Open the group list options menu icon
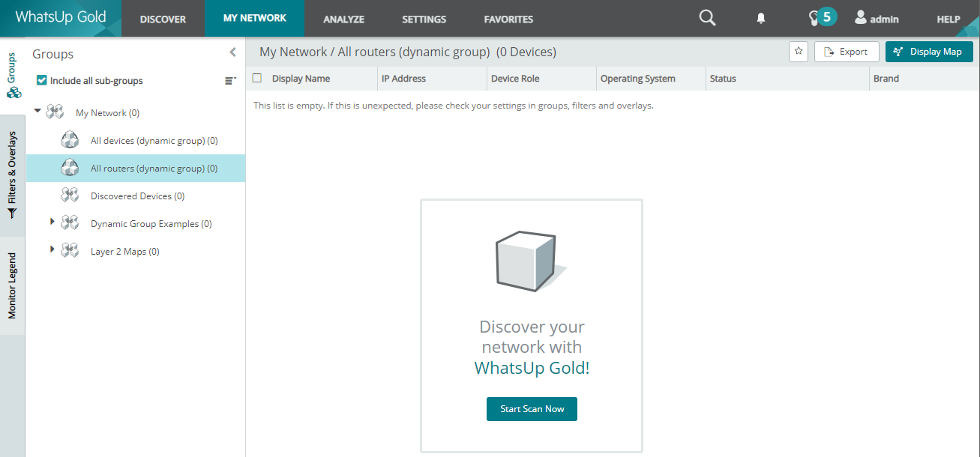The image size is (980, 457). pyautogui.click(x=230, y=81)
